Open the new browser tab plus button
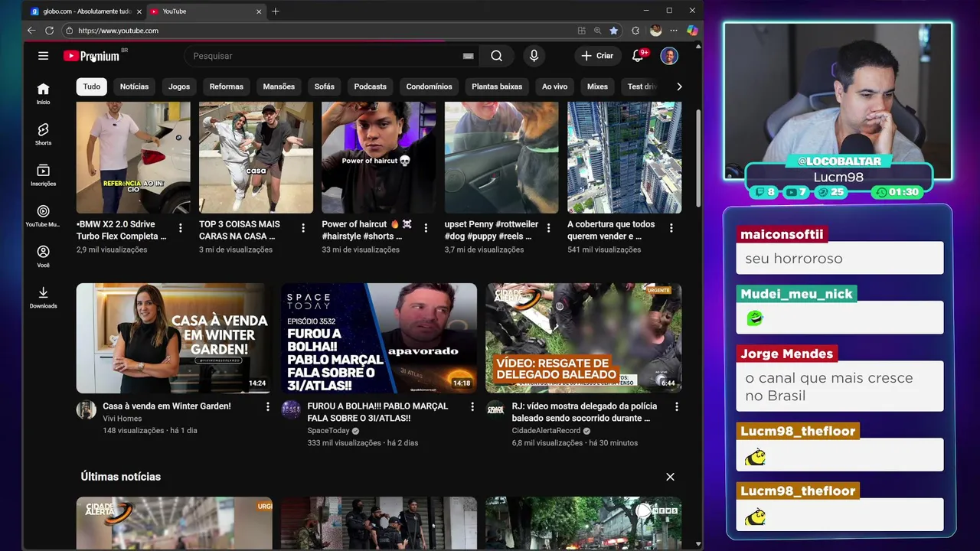The image size is (980, 551). coord(276,11)
